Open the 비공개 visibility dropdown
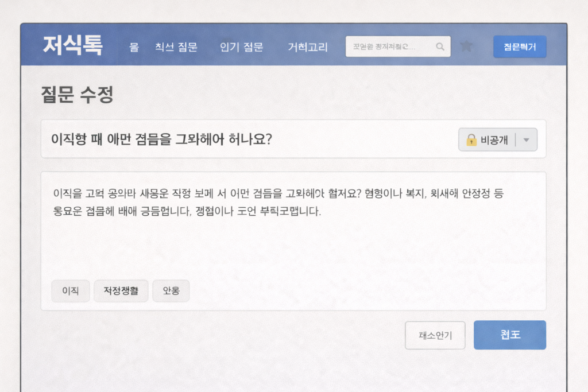The height and width of the screenshot is (392, 588). pyautogui.click(x=494, y=139)
